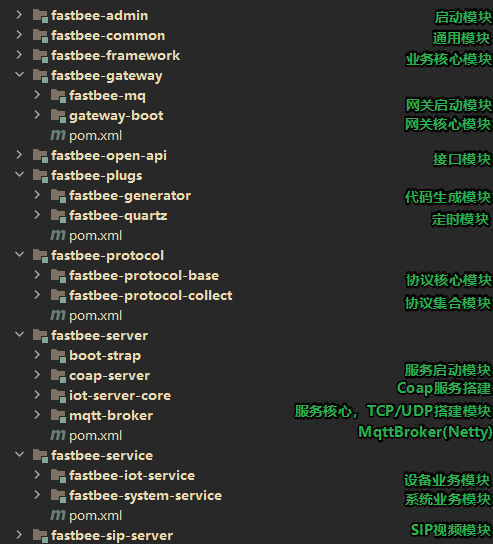The image size is (493, 544).
Task: Collapse the fastbee-plugs module
Action: coord(19,175)
